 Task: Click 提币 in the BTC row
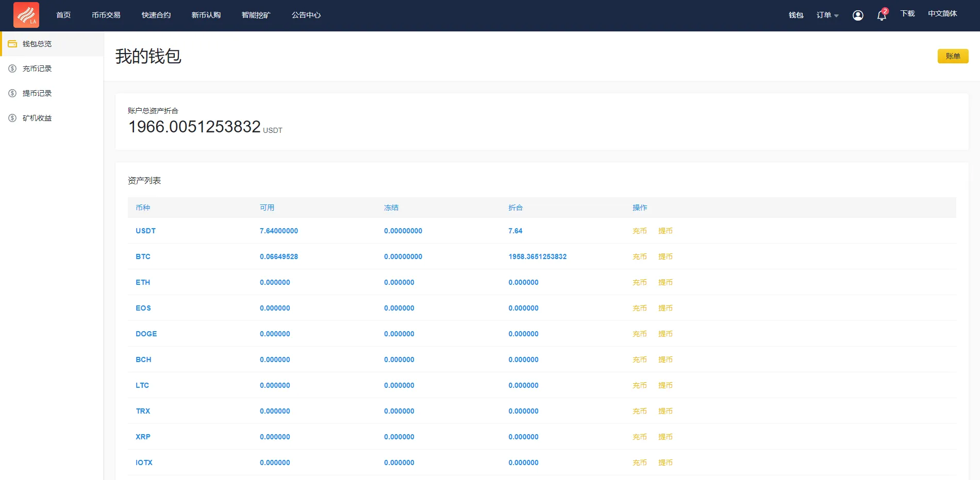pos(665,256)
